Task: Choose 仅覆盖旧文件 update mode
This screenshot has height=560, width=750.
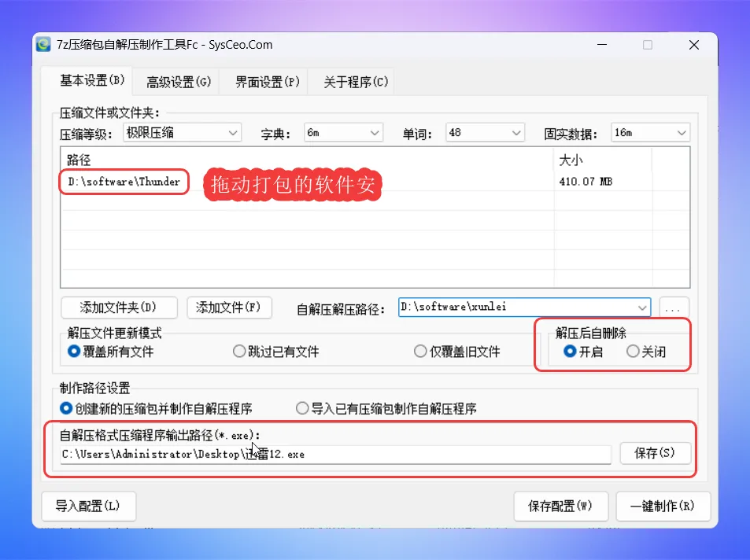Action: point(421,352)
